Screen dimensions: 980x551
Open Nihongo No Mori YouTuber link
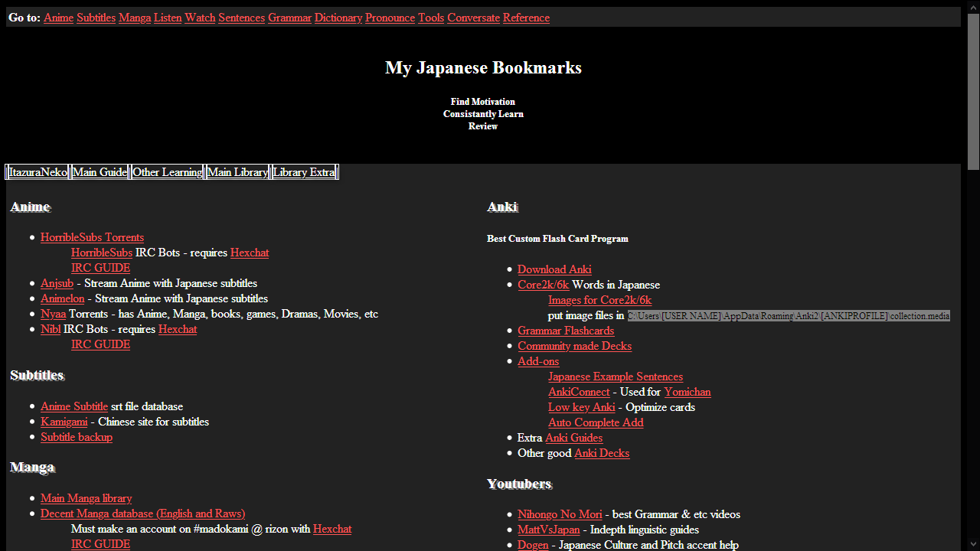pos(559,514)
